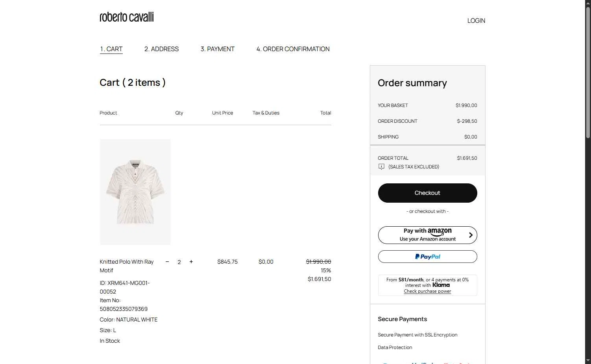Open the Login link
591x364 pixels.
click(x=476, y=21)
